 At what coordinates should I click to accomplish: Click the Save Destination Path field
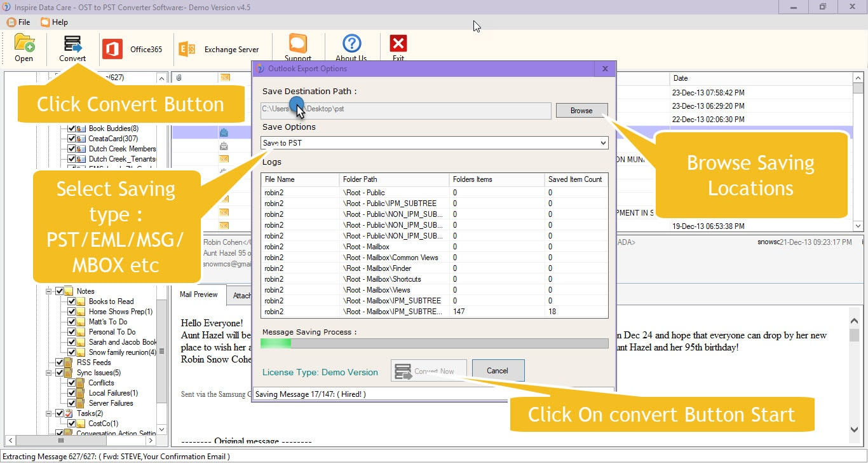tap(406, 110)
